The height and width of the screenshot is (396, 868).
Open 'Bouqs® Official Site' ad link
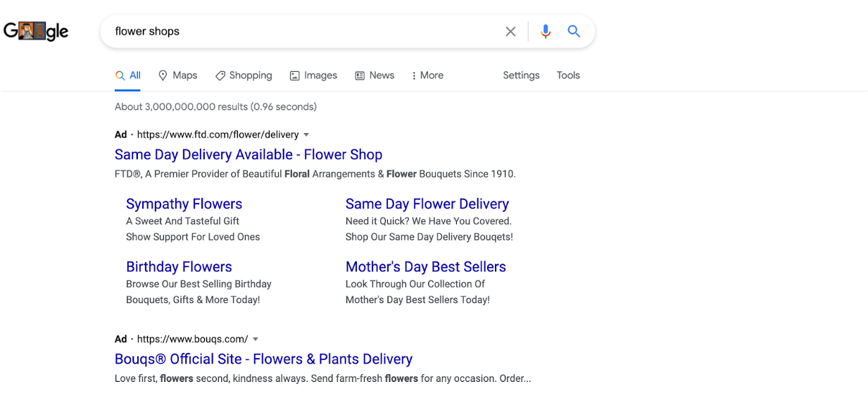click(263, 359)
